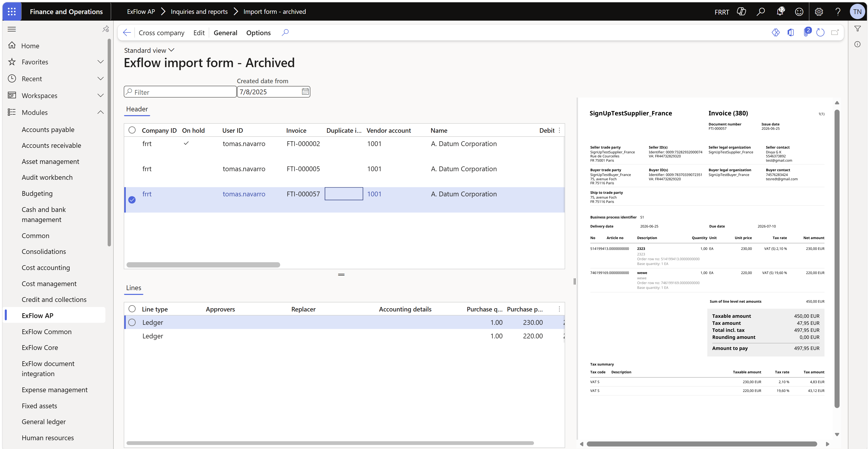
Task: Open Header grid column options menu
Action: click(559, 130)
